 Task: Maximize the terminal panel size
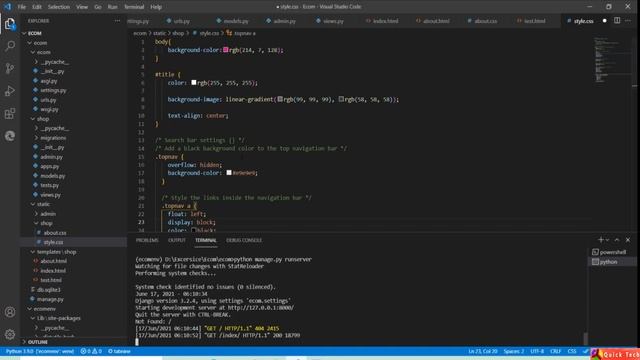(617, 240)
